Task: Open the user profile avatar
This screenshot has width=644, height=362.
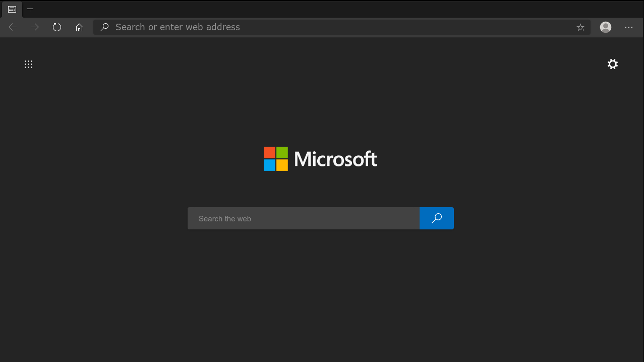Action: (x=606, y=27)
